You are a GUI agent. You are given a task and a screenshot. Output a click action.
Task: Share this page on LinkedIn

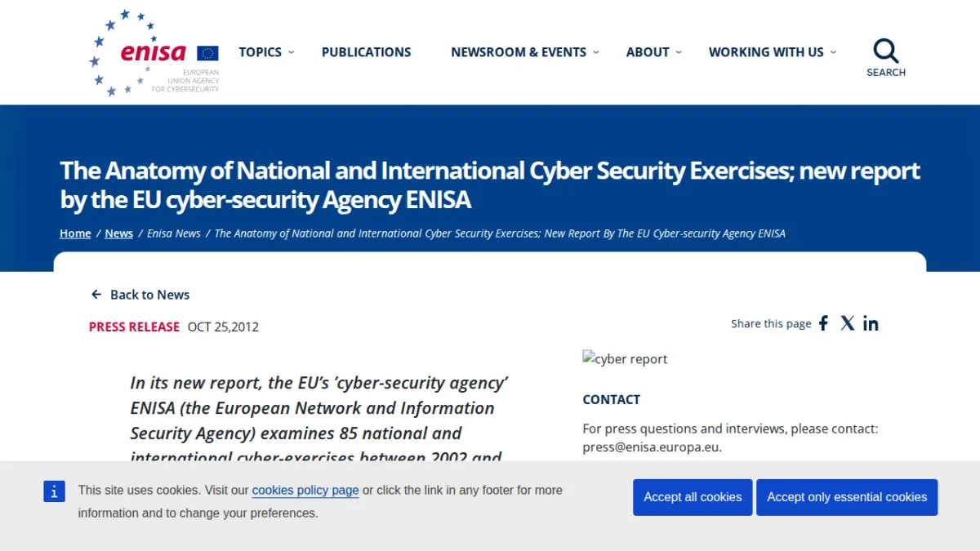click(x=871, y=323)
